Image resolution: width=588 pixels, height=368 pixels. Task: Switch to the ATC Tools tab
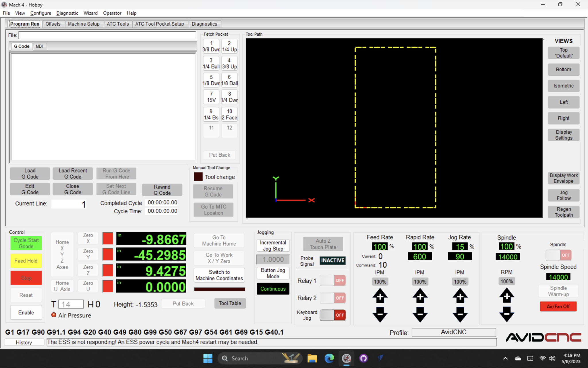pos(118,24)
